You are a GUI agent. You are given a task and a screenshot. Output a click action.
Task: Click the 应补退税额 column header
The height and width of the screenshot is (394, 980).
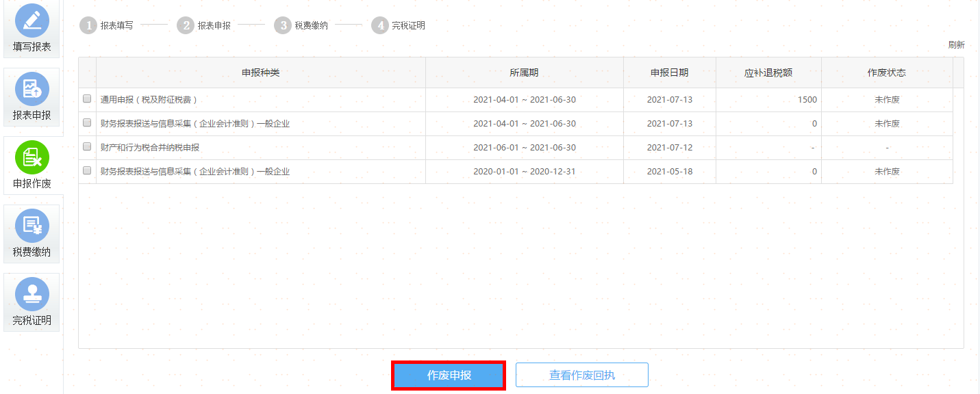click(x=768, y=73)
